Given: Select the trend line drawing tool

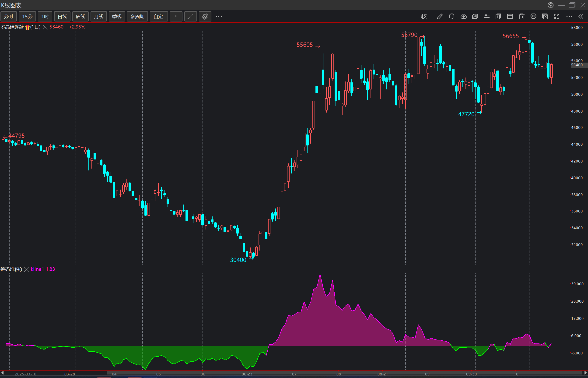Looking at the screenshot, I should [x=190, y=16].
